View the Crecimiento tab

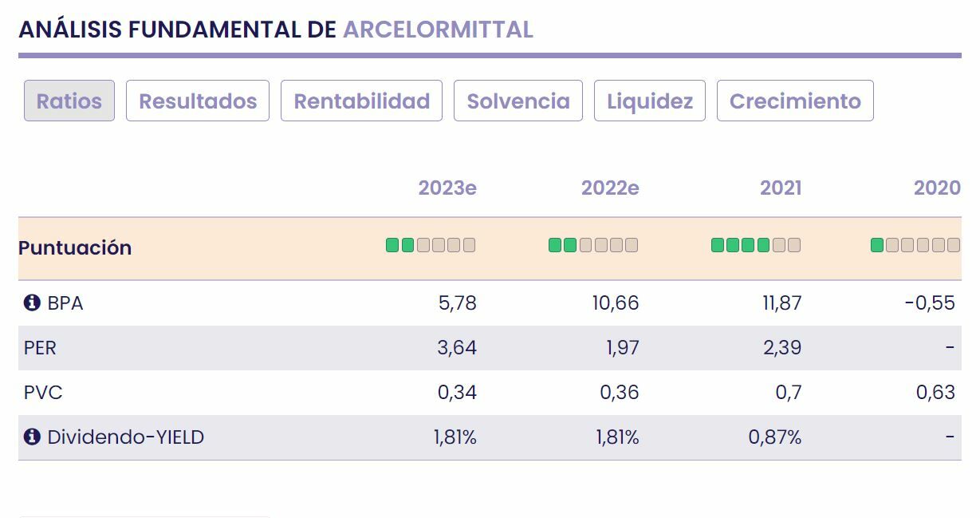(795, 101)
